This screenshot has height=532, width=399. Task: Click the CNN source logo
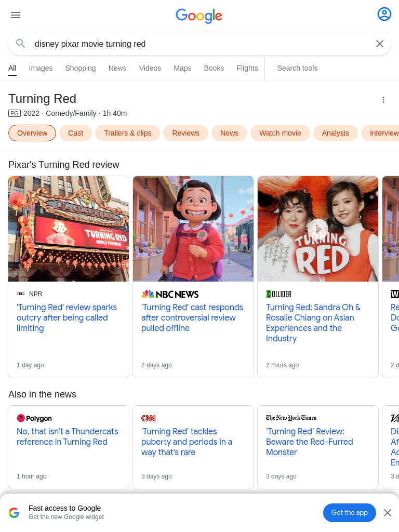point(148,418)
